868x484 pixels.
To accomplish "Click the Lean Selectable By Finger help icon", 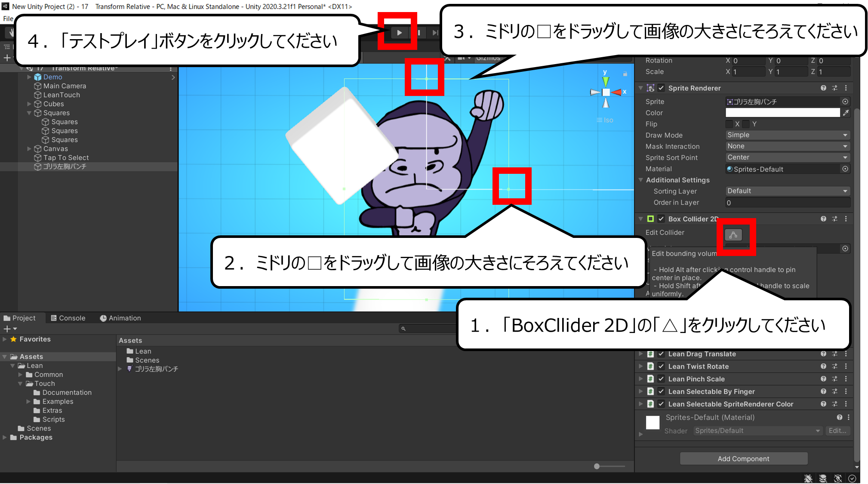I will click(x=823, y=391).
